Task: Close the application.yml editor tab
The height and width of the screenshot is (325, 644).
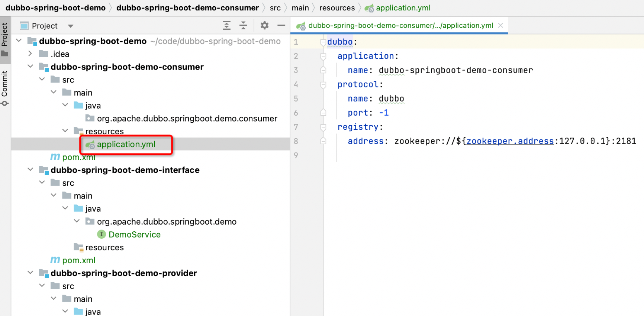Action: [x=500, y=25]
